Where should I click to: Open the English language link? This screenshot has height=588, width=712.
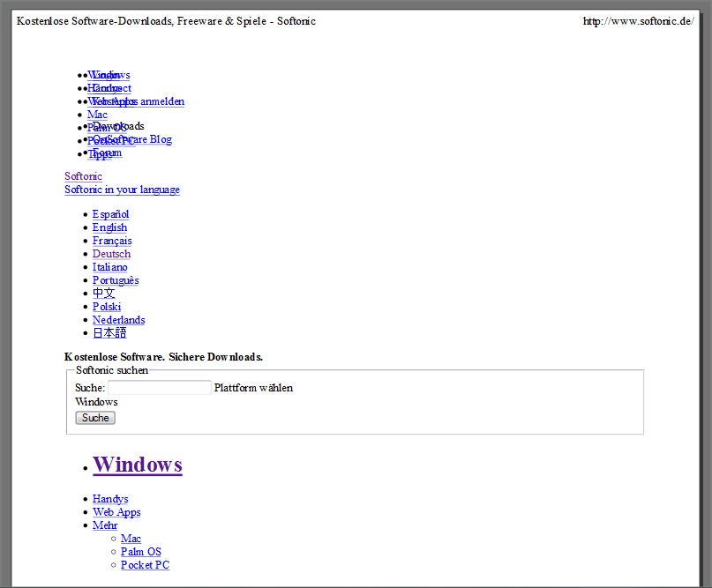pyautogui.click(x=110, y=227)
